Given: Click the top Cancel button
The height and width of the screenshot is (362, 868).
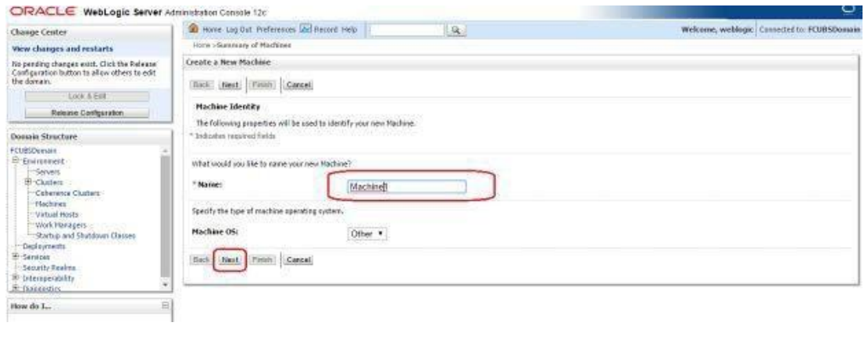Looking at the screenshot, I should (x=299, y=84).
